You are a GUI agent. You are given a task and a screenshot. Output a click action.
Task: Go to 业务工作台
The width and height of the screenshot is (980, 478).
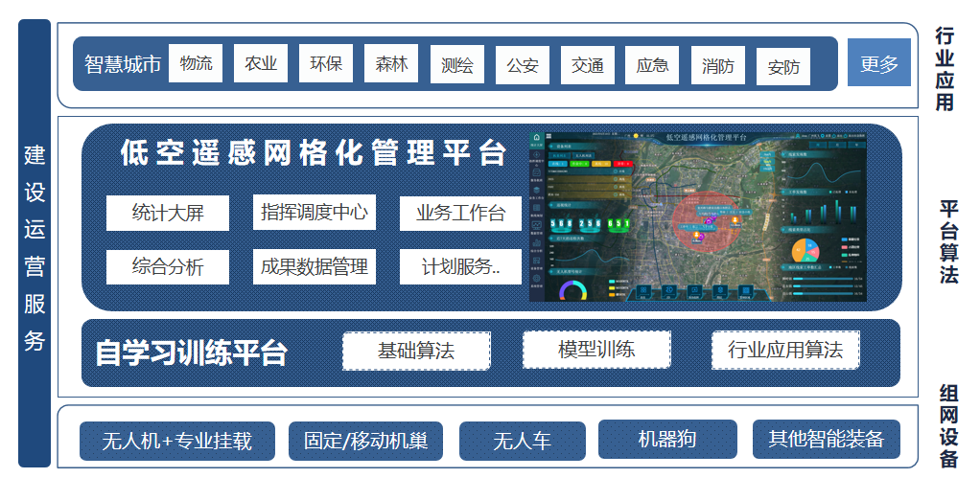point(460,214)
